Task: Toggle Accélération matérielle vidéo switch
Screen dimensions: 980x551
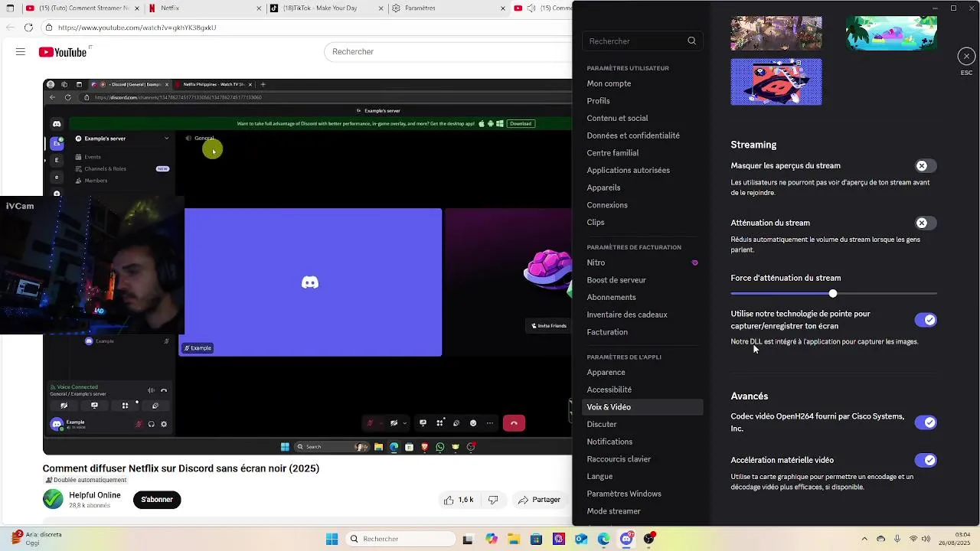Action: [x=926, y=460]
